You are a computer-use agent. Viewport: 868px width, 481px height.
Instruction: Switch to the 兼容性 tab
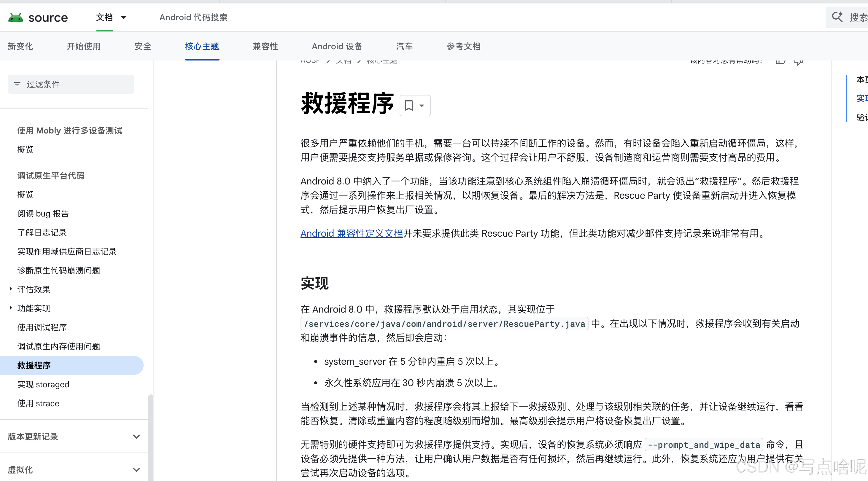click(265, 47)
